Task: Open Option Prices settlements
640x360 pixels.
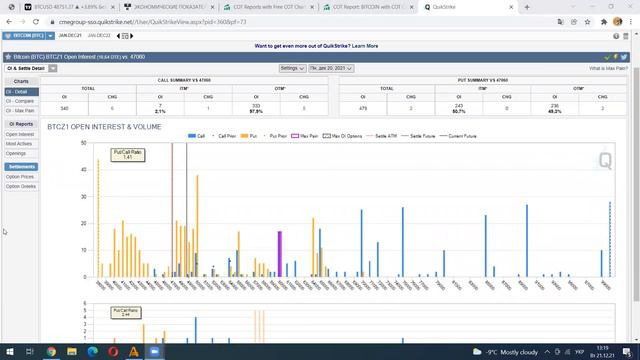Action: (x=21, y=177)
